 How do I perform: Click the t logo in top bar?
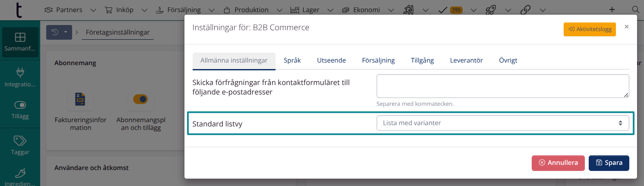point(20,9)
